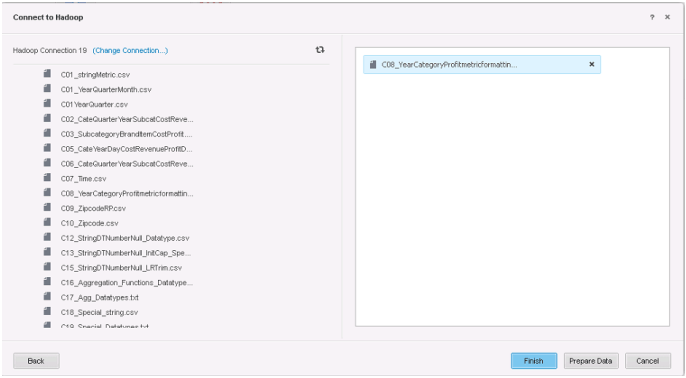The image size is (686, 378).
Task: Click the Finish button
Action: pyautogui.click(x=534, y=361)
